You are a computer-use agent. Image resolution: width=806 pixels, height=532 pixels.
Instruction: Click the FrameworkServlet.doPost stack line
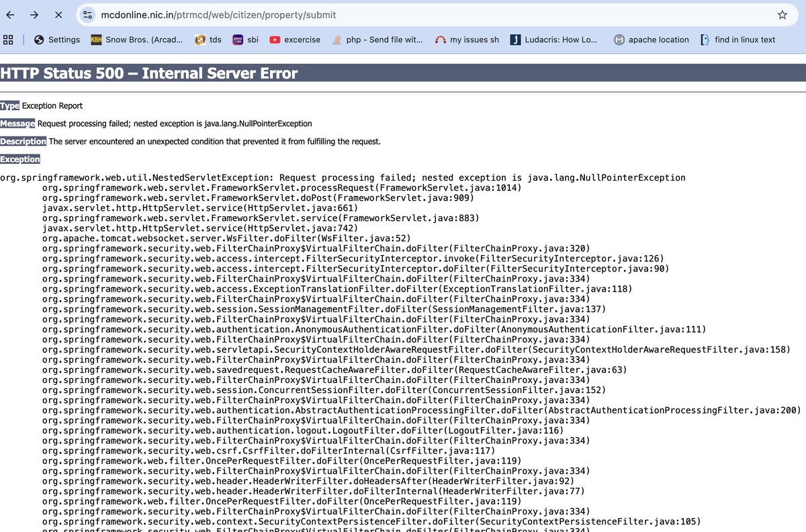pos(258,198)
